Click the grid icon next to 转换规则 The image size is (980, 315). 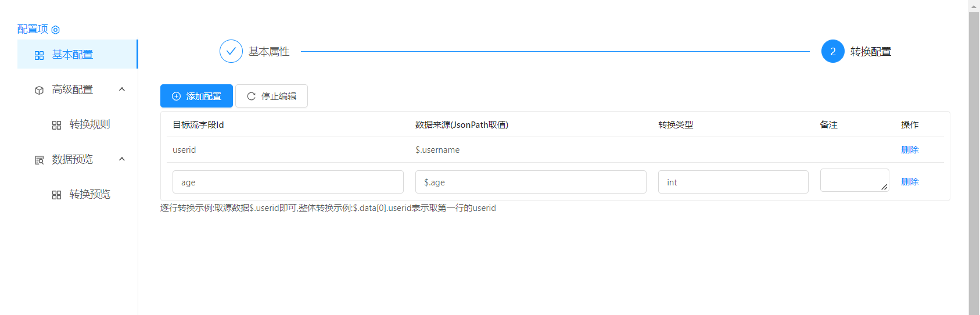(x=56, y=125)
